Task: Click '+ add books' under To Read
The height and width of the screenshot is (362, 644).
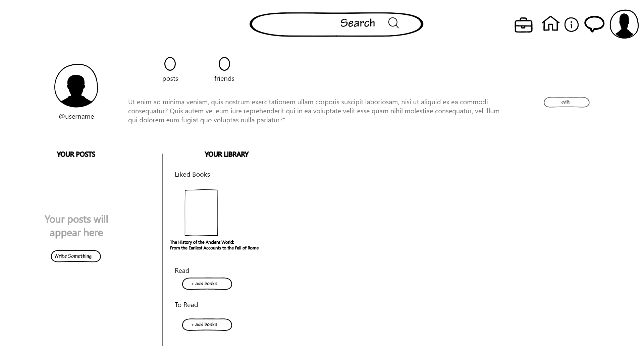Action: pos(207,324)
